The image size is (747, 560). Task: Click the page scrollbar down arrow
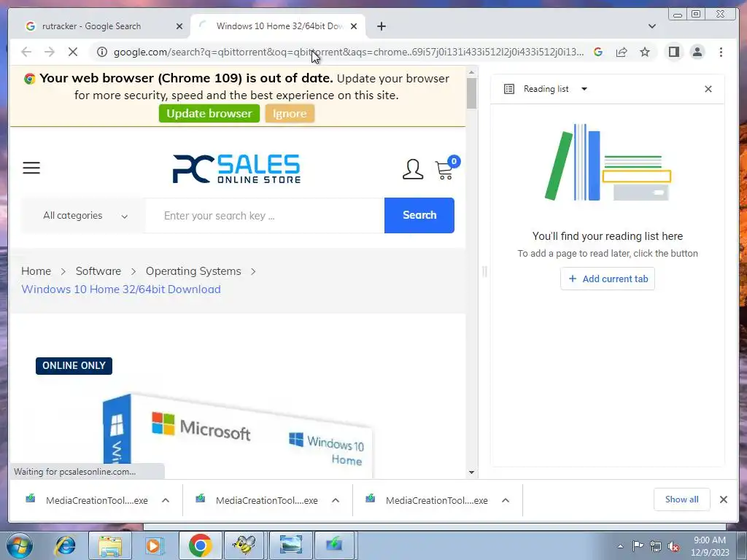(472, 472)
